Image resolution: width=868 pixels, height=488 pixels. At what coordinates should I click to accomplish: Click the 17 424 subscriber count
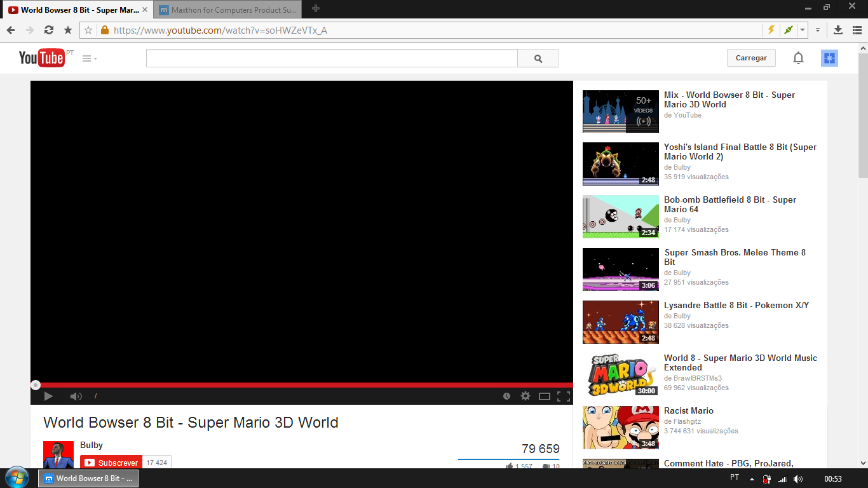pos(157,463)
